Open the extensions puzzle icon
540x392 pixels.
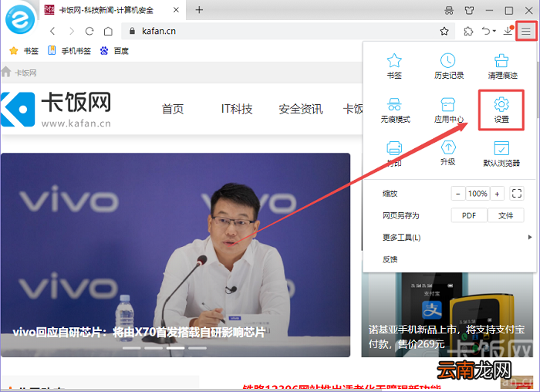click(468, 32)
